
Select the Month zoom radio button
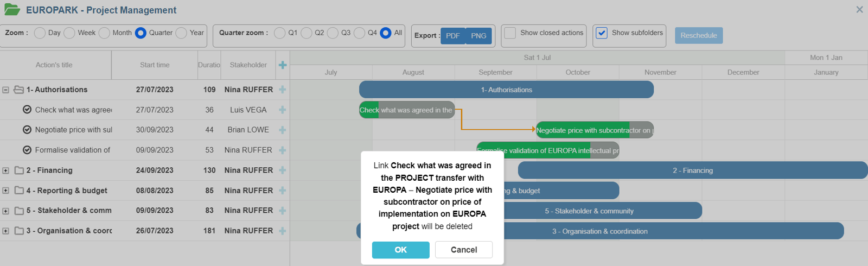click(104, 33)
